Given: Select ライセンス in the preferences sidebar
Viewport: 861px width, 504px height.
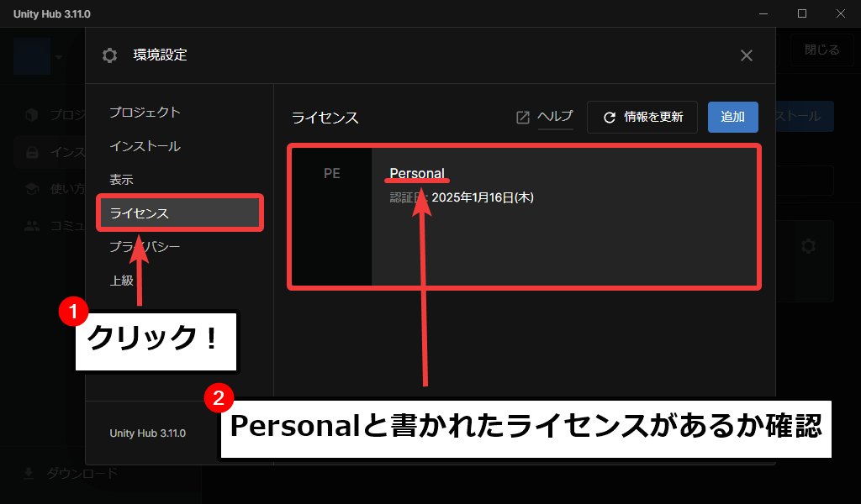Looking at the screenshot, I should [x=180, y=213].
